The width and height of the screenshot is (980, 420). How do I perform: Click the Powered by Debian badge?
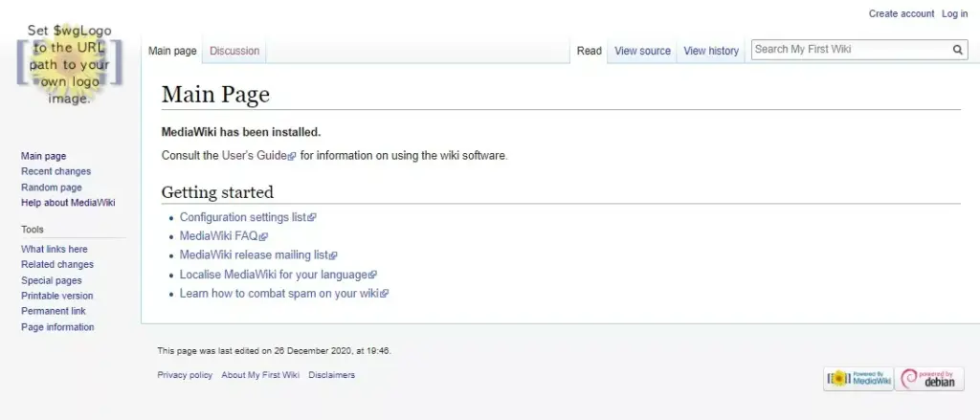pos(930,379)
